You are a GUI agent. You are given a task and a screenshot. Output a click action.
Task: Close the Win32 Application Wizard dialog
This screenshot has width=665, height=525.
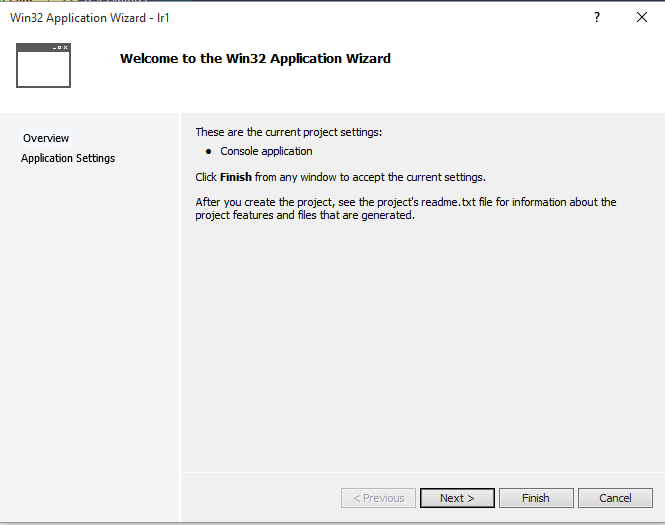click(x=642, y=17)
